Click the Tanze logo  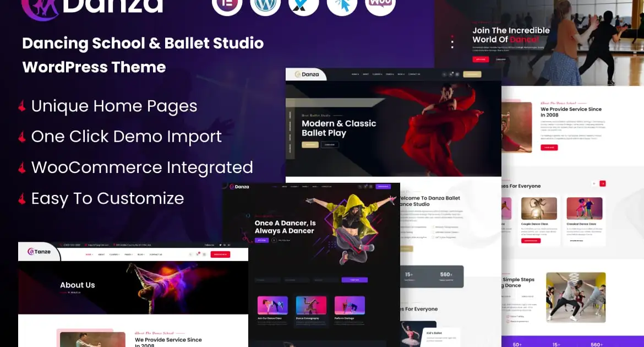(39, 252)
